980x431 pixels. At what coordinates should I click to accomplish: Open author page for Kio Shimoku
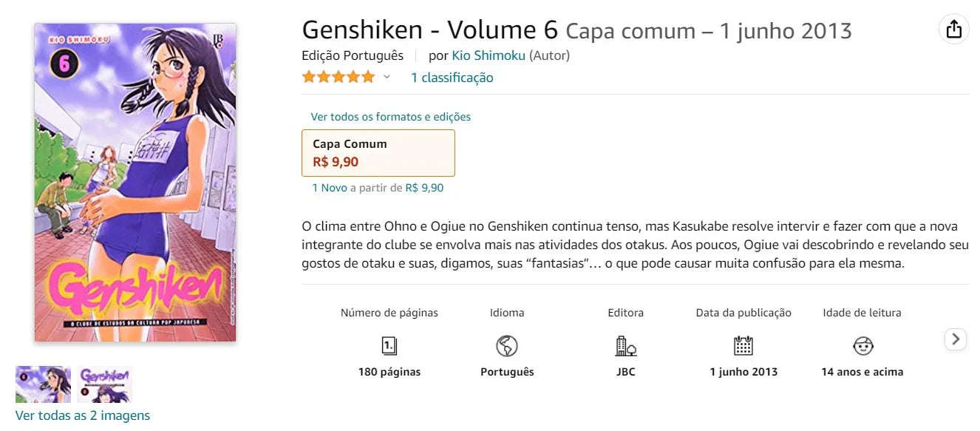pyautogui.click(x=489, y=55)
